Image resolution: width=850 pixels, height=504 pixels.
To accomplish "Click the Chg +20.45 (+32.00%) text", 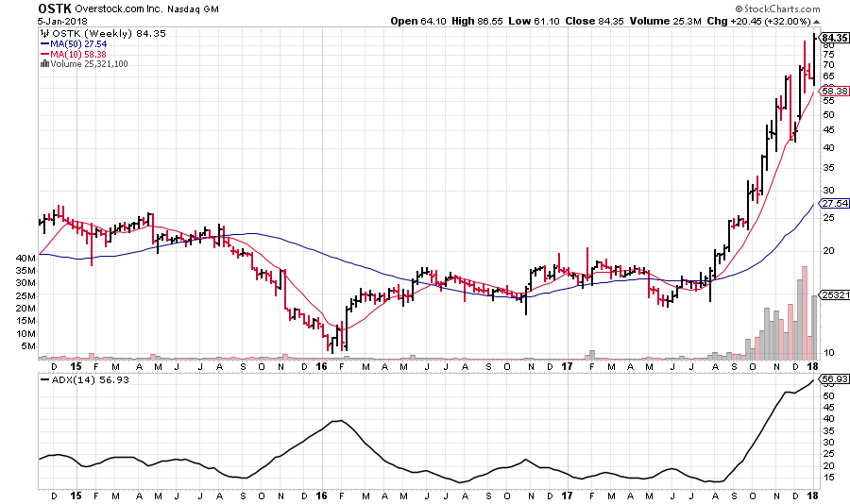I will pyautogui.click(x=758, y=21).
